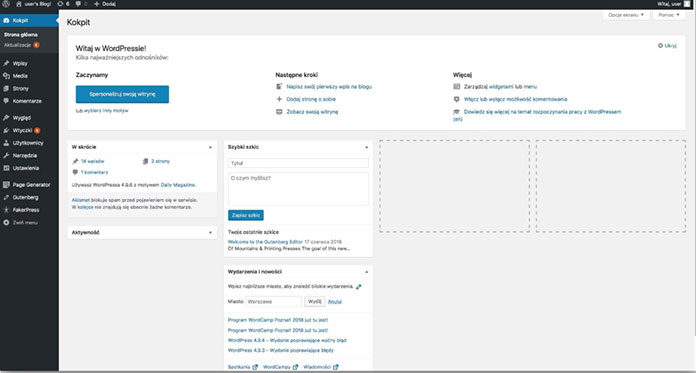
Task: Open the updates counter in admin bar
Action: tap(63, 4)
